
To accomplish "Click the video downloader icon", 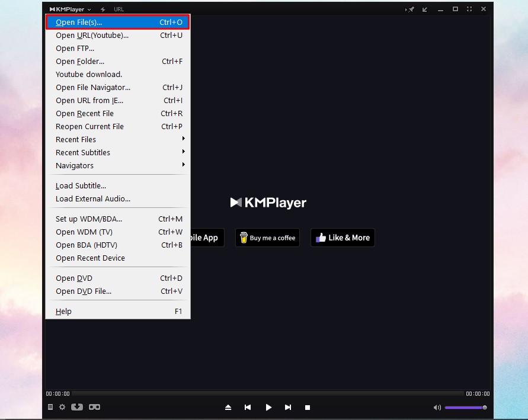I will (x=76, y=407).
